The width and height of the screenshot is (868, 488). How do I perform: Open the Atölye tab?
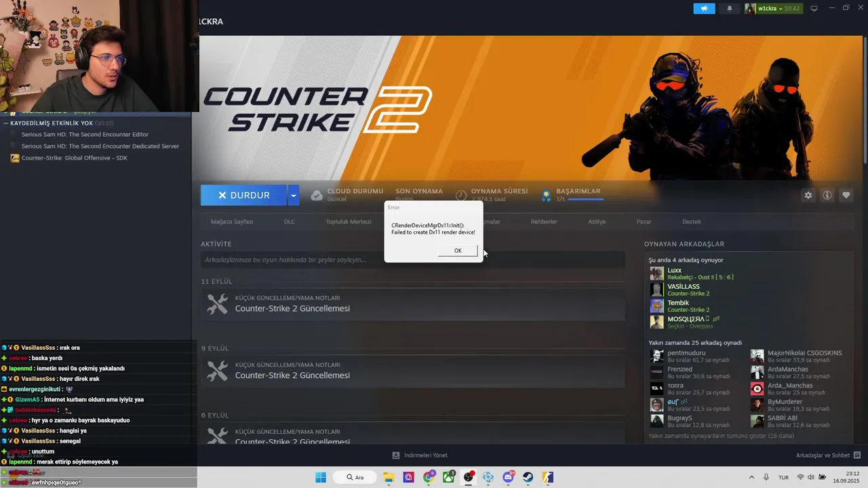pyautogui.click(x=597, y=222)
